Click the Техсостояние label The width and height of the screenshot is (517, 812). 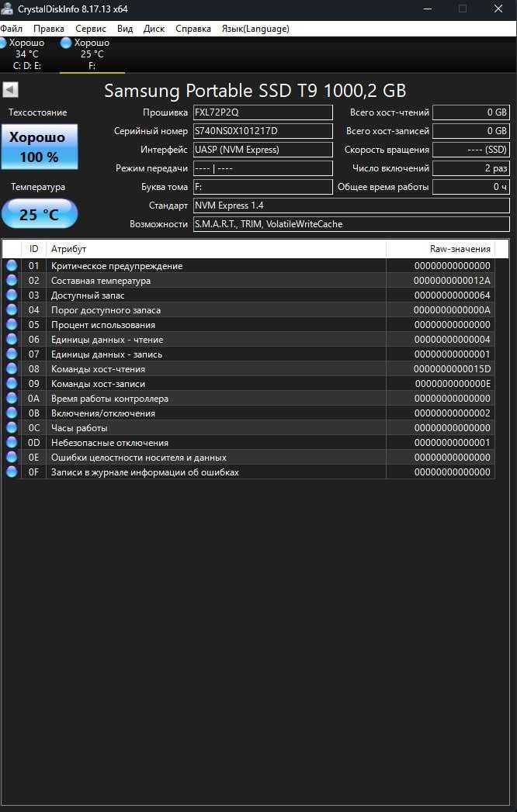39,112
